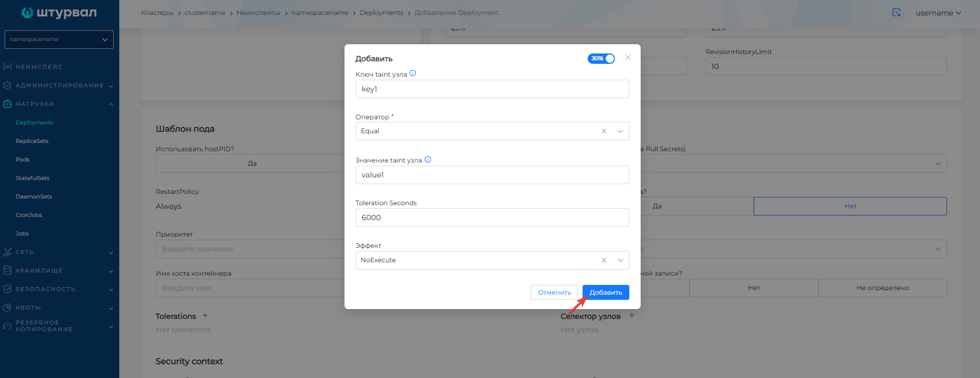Click the info icon next to taint key label
The image size is (980, 378).
tap(412, 74)
